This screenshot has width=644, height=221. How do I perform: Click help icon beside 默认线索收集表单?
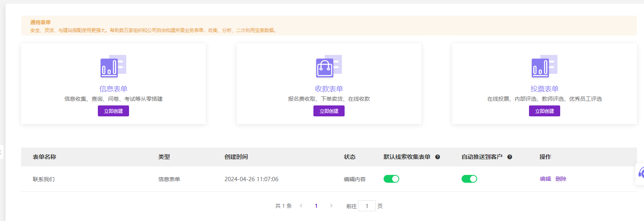point(437,157)
